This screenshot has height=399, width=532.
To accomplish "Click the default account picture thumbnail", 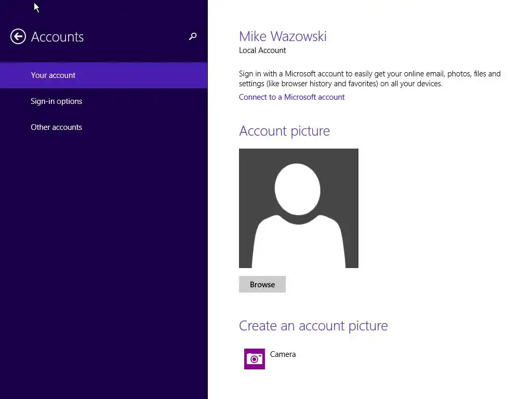I will click(299, 208).
